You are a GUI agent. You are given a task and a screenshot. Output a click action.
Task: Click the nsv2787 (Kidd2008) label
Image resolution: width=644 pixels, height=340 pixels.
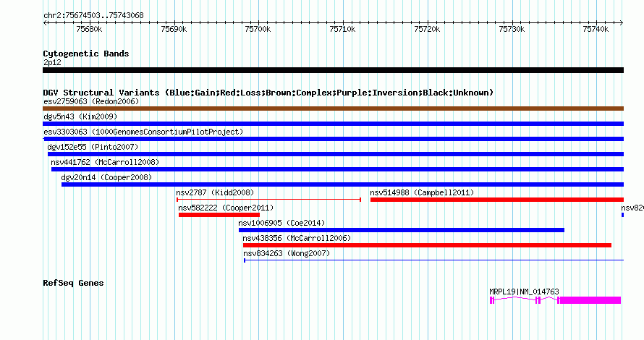(215, 192)
